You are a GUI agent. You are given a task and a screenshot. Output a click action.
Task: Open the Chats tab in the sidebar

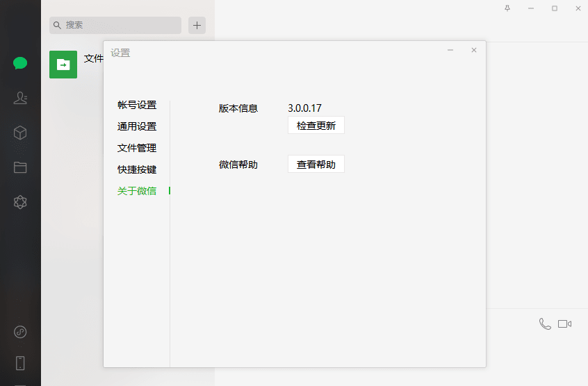20,63
